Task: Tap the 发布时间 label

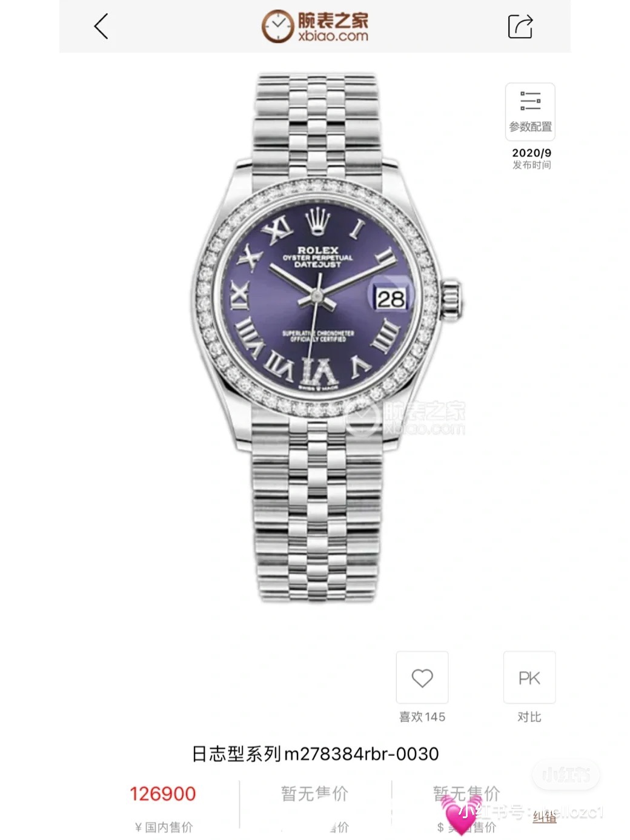Action: click(532, 165)
